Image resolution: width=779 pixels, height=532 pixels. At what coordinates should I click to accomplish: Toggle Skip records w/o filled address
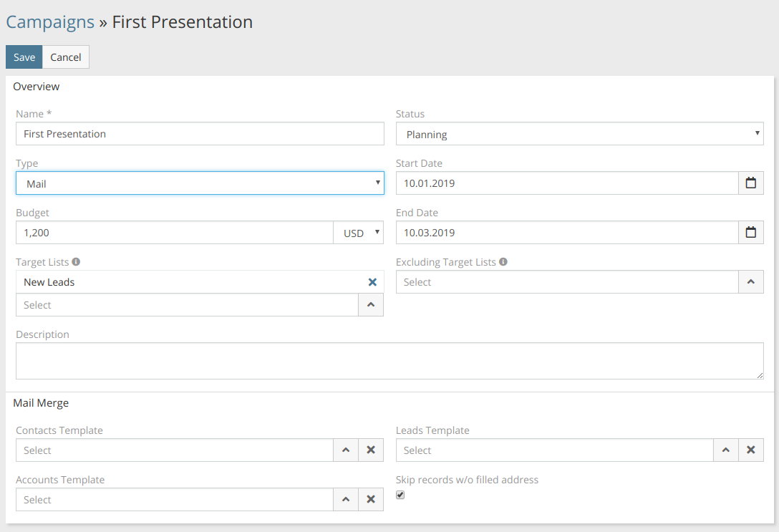(x=400, y=495)
